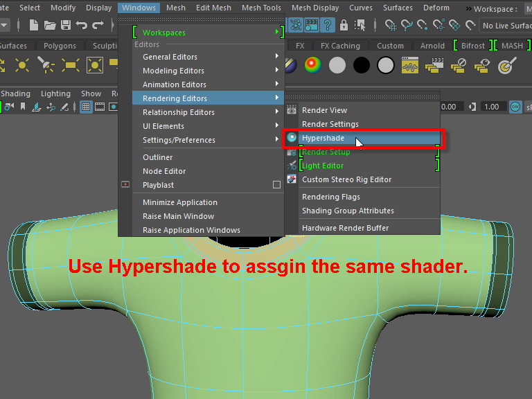
Task: Click the blue question mark help icon
Action: (328, 25)
